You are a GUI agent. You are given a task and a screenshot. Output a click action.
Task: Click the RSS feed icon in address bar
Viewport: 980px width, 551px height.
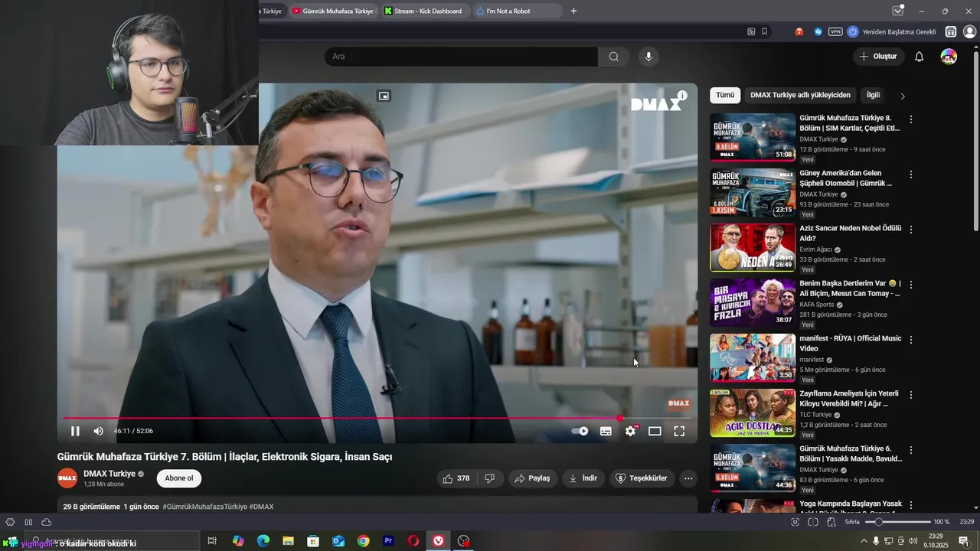tap(751, 31)
